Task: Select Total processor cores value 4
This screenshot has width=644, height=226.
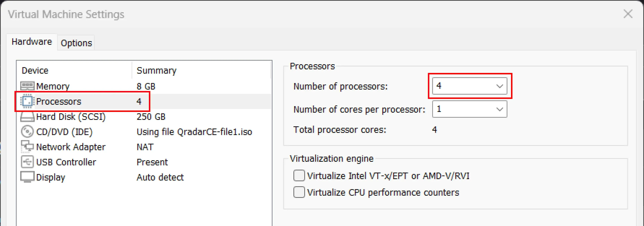Action: click(434, 130)
